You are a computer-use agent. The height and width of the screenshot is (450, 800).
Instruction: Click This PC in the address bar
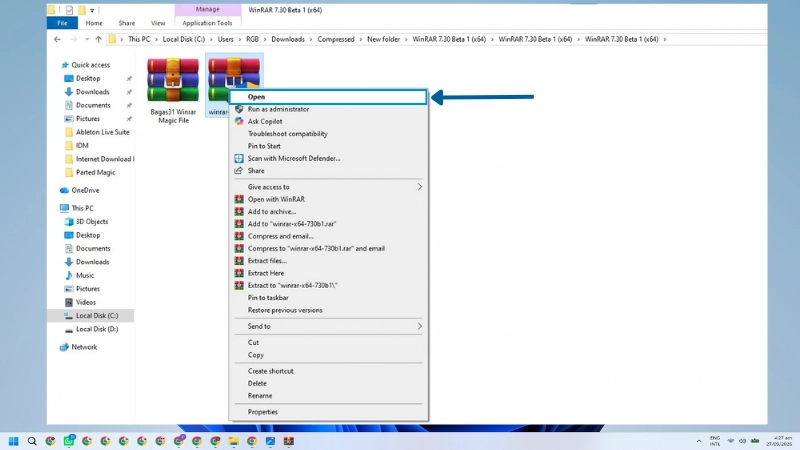click(x=139, y=39)
